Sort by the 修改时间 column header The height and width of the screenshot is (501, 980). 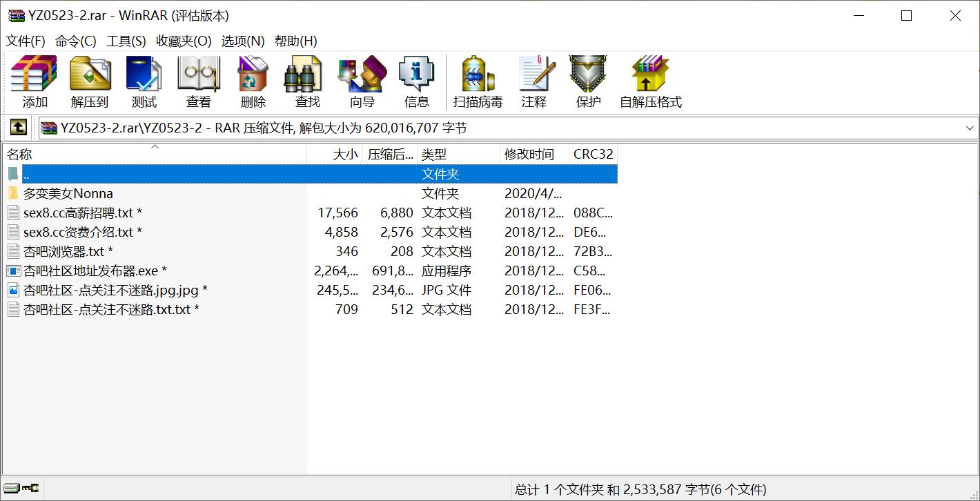coord(534,154)
